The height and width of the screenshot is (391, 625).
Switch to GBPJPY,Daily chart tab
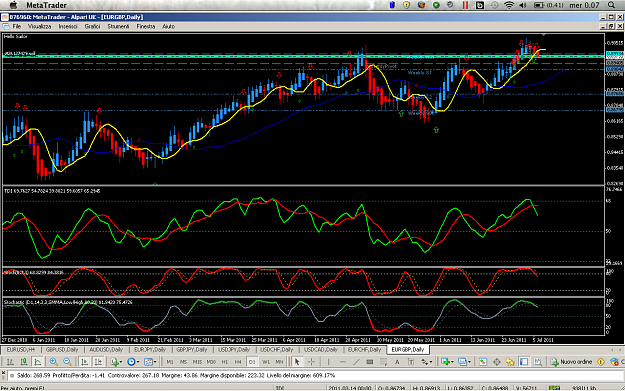click(192, 350)
